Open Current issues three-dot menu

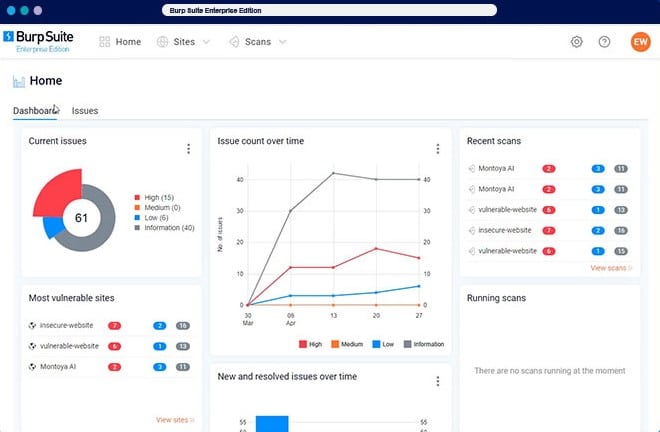[x=189, y=149]
